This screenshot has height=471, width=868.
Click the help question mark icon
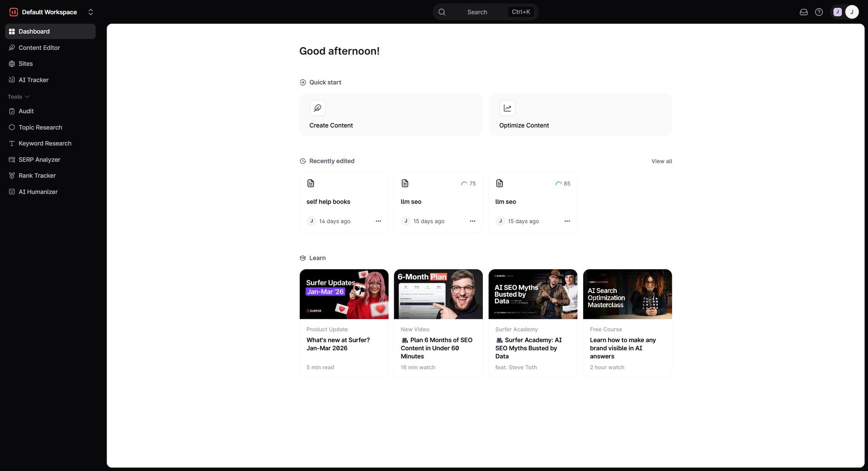(819, 12)
